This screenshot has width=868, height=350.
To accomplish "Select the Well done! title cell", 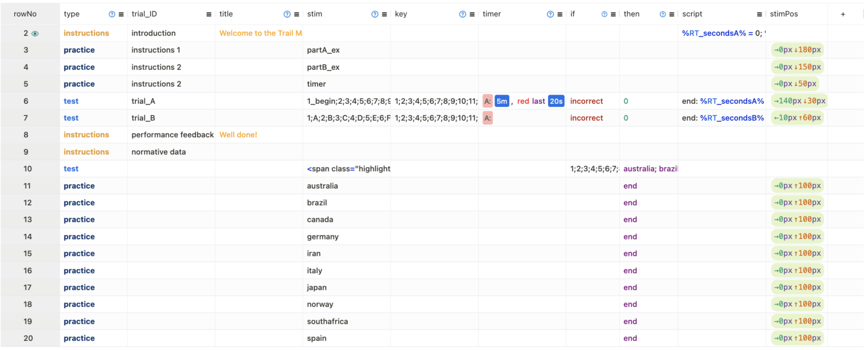I will tap(259, 135).
